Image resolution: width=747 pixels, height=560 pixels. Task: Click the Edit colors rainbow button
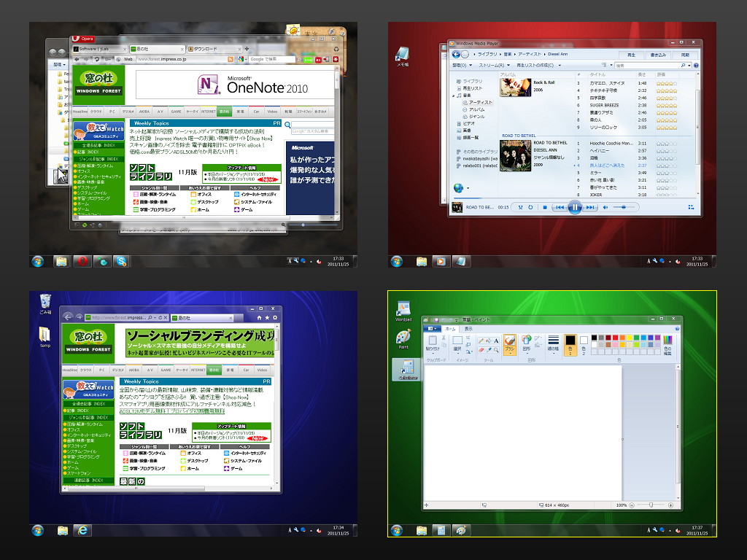click(x=667, y=345)
